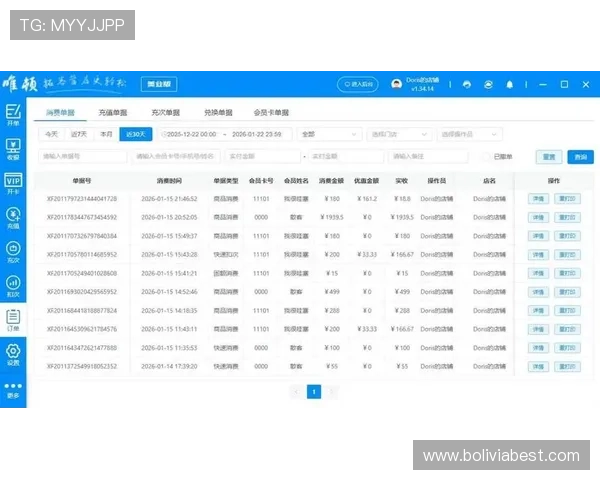Click the 进入后台 button in header
This screenshot has height=480, width=600.
coord(358,84)
